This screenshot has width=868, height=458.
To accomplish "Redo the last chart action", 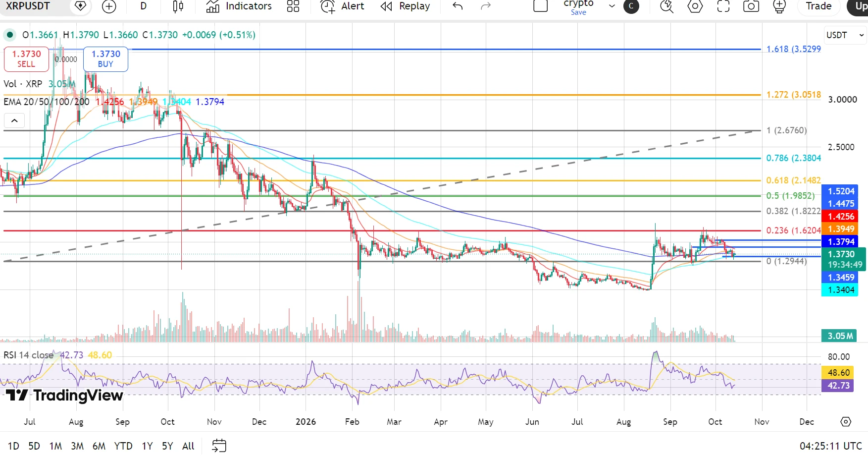I will 486,6.
